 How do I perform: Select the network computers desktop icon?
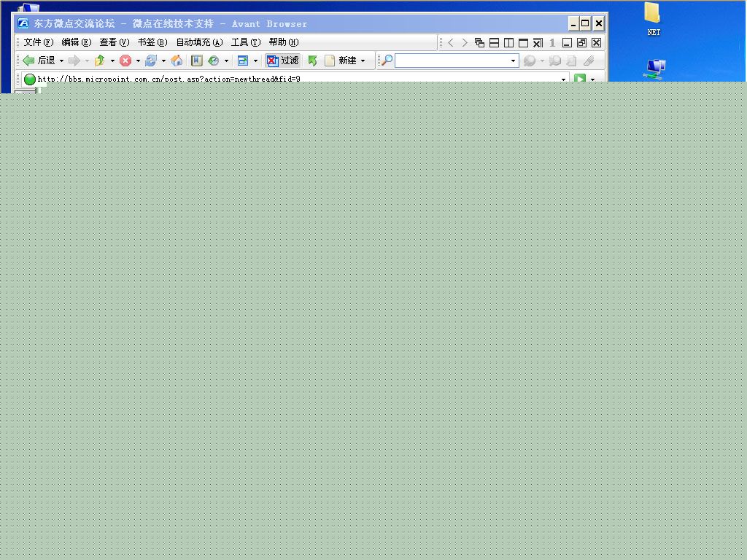coord(654,69)
